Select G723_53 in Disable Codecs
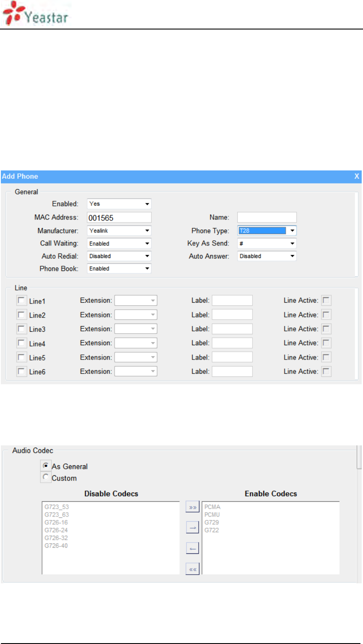The height and width of the screenshot is (644, 363). click(x=57, y=507)
